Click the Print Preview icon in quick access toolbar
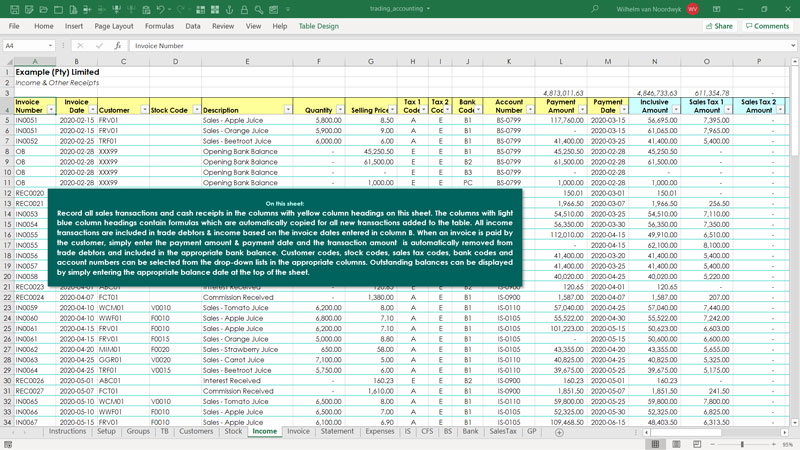This screenshot has height=450, width=800. (73, 9)
